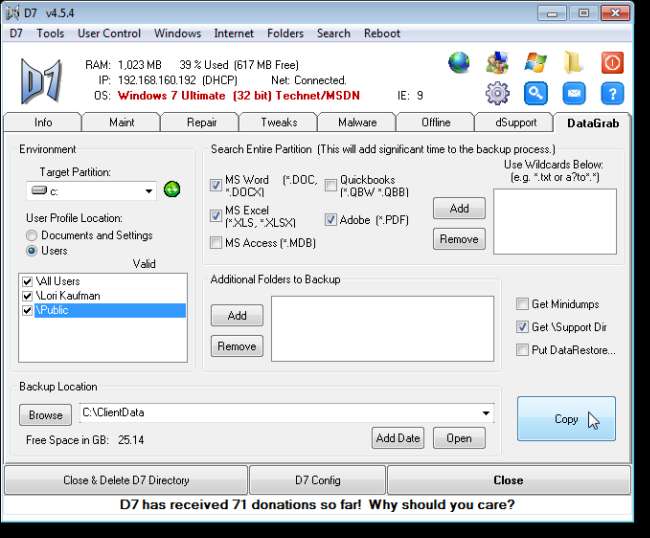The height and width of the screenshot is (538, 650).
Task: Switch to the Repair tab
Action: pyautogui.click(x=201, y=123)
